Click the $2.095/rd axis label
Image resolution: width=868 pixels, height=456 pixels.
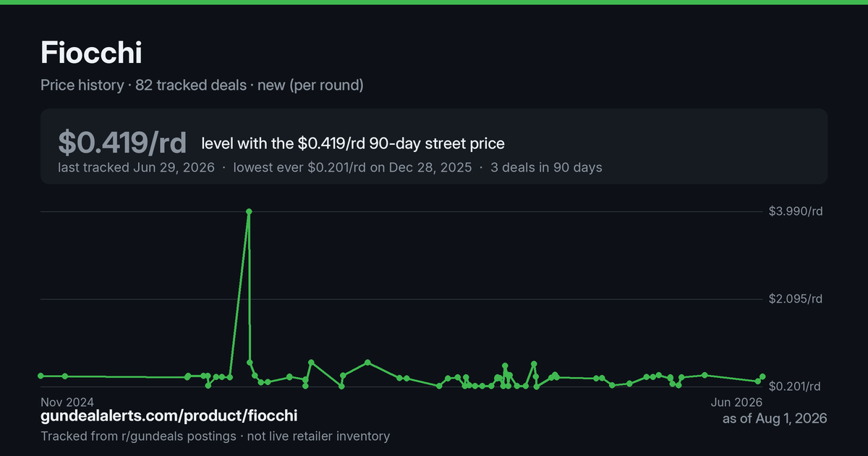796,299
